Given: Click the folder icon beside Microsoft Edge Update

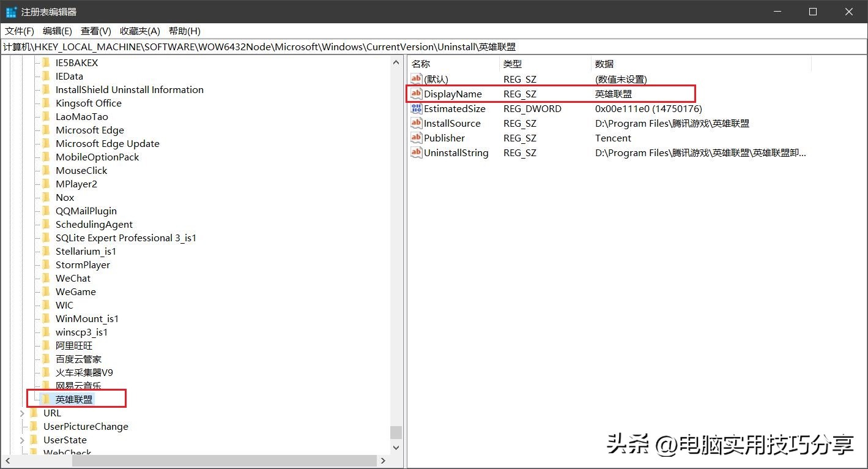Looking at the screenshot, I should pos(45,143).
